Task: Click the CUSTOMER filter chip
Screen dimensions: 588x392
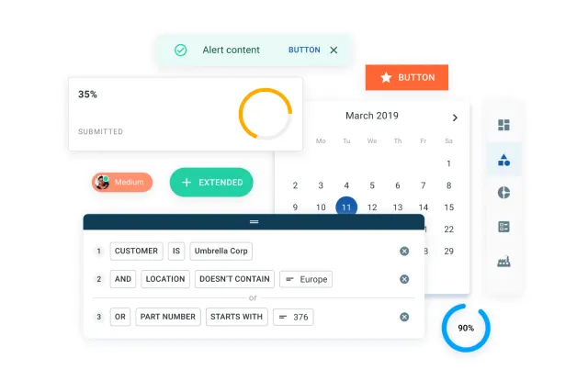Action: [137, 252]
